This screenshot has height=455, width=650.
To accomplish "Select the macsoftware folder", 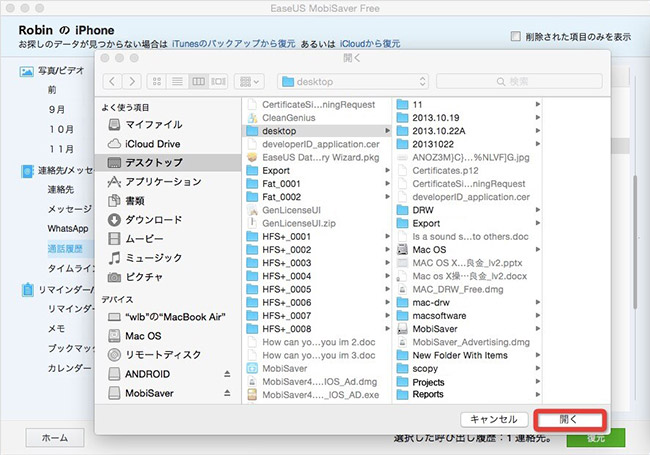I will pos(468,316).
